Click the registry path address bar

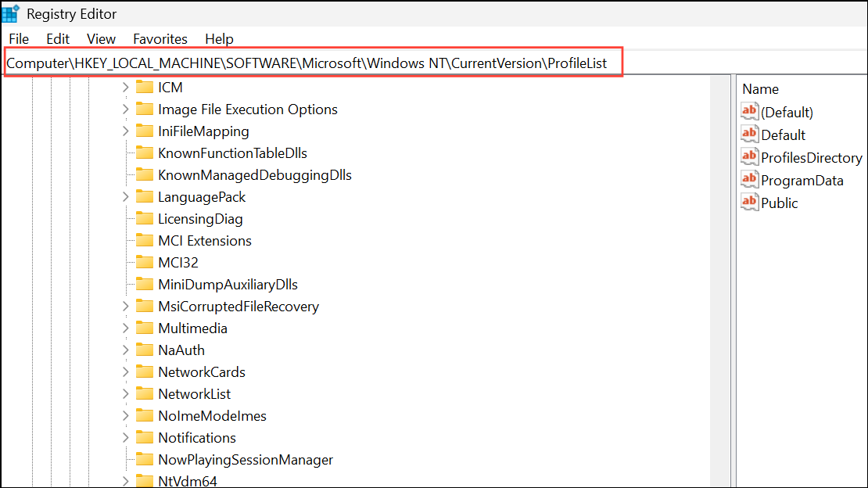(313, 63)
